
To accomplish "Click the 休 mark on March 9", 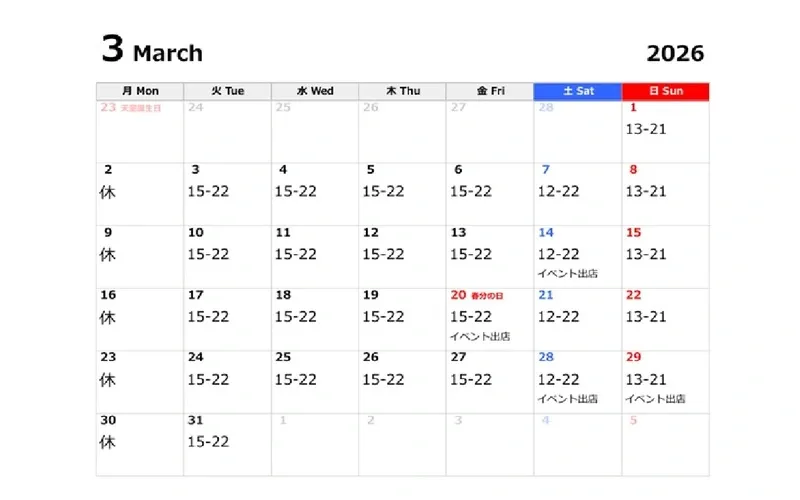I will click(x=108, y=254).
